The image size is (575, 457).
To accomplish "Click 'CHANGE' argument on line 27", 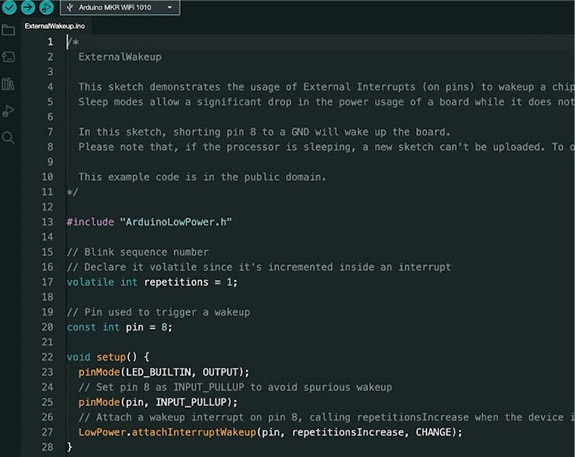I will [433, 432].
